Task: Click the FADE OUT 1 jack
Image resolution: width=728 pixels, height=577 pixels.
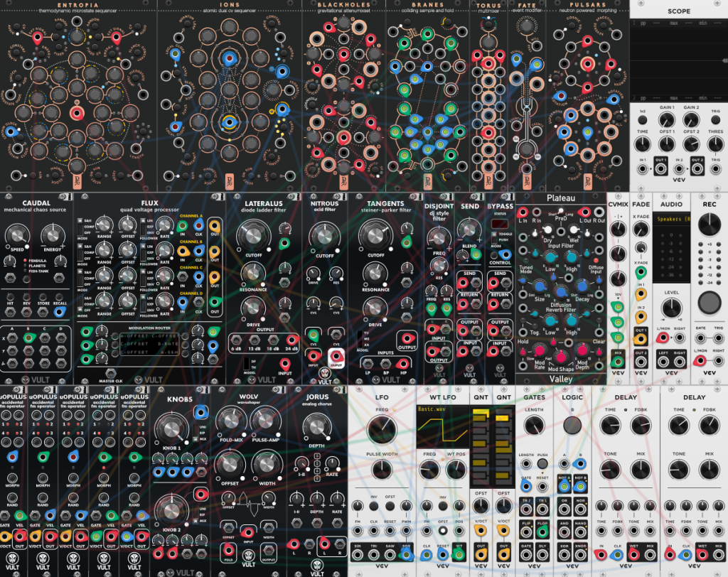Action: tap(641, 339)
